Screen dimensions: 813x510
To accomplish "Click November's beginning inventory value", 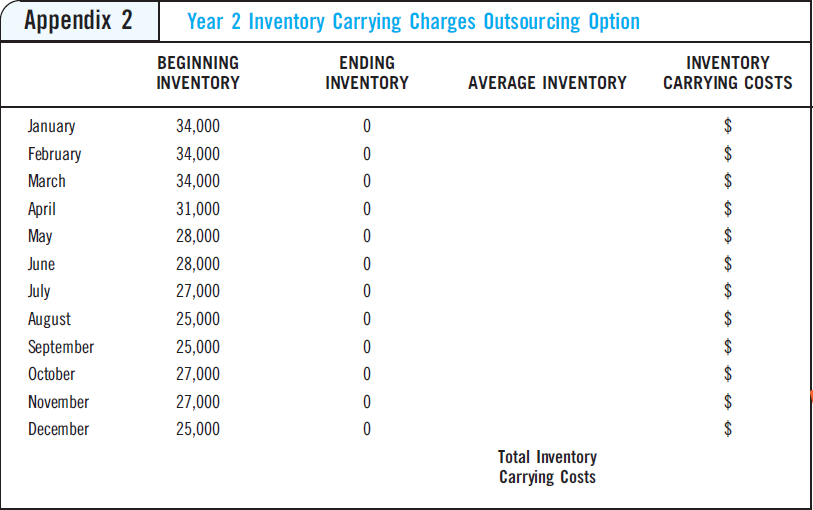I will click(198, 402).
